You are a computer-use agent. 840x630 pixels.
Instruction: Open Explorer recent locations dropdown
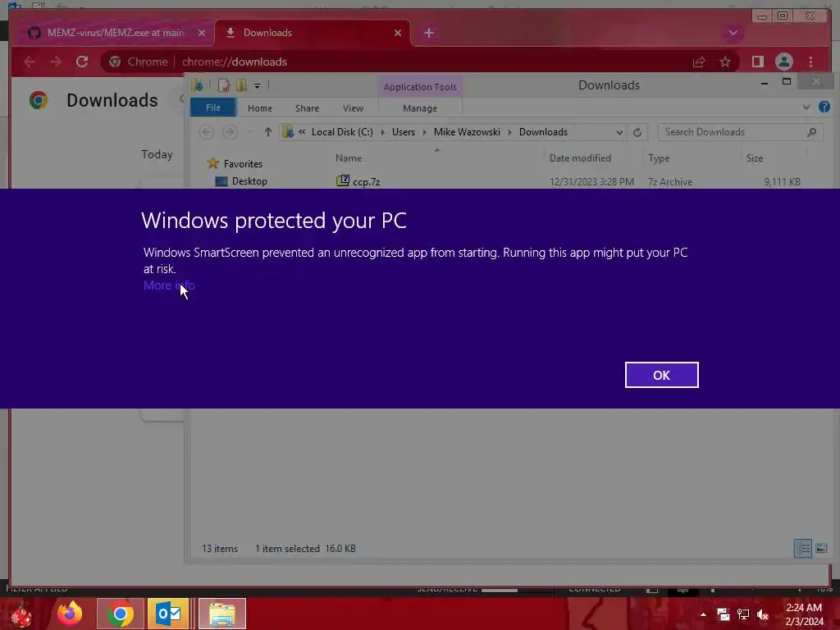coord(249,132)
